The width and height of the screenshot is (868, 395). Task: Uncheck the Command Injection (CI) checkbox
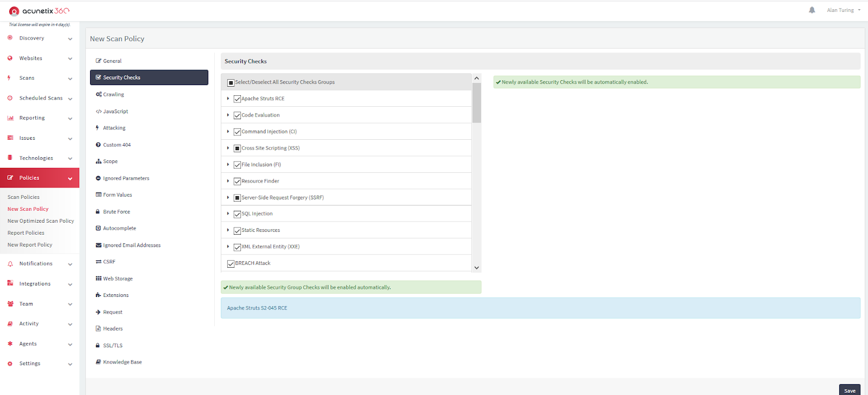(x=237, y=132)
